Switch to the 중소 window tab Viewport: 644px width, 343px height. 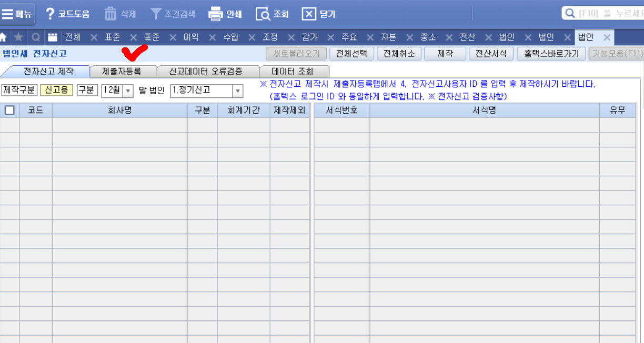(x=428, y=37)
